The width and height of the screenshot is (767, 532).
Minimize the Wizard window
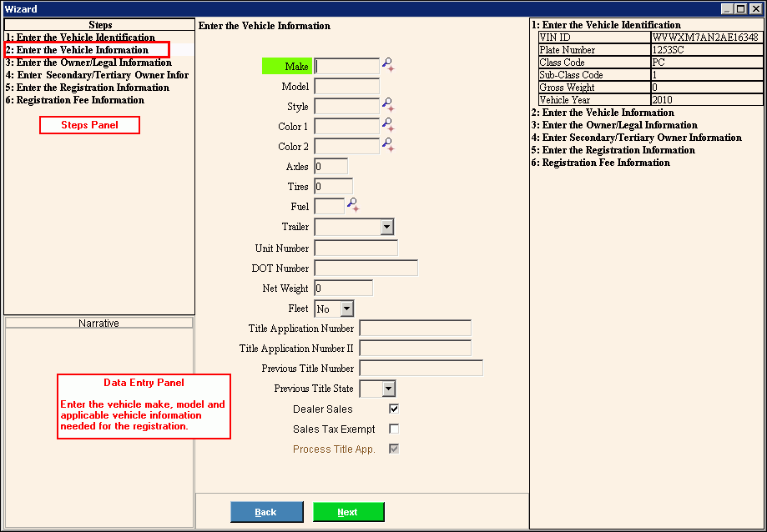pyautogui.click(x=729, y=9)
